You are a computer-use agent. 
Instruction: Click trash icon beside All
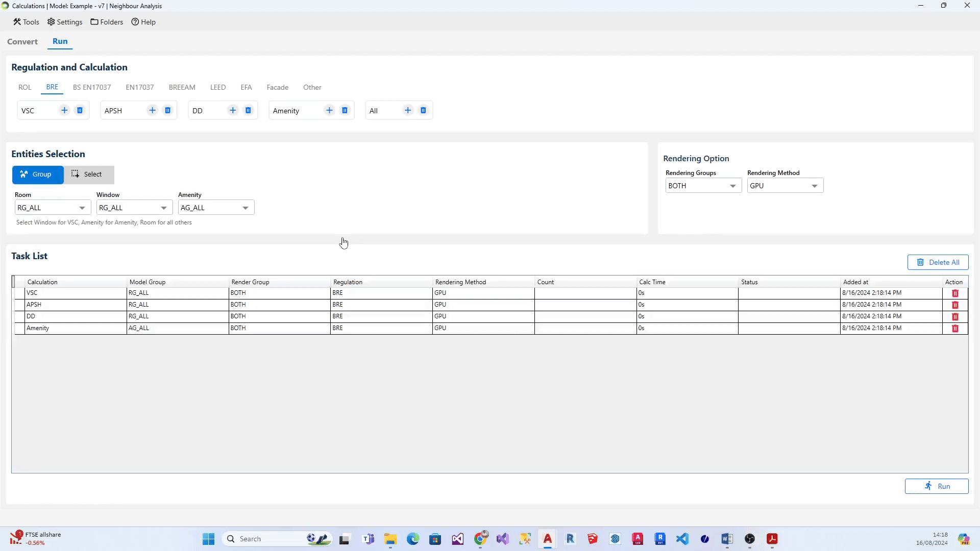coord(423,110)
